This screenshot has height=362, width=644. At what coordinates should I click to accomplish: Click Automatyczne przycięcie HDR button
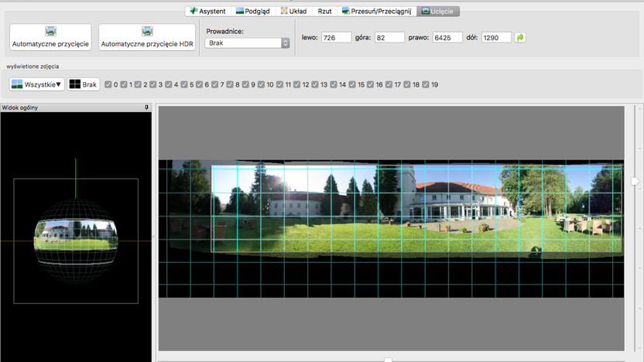click(147, 37)
